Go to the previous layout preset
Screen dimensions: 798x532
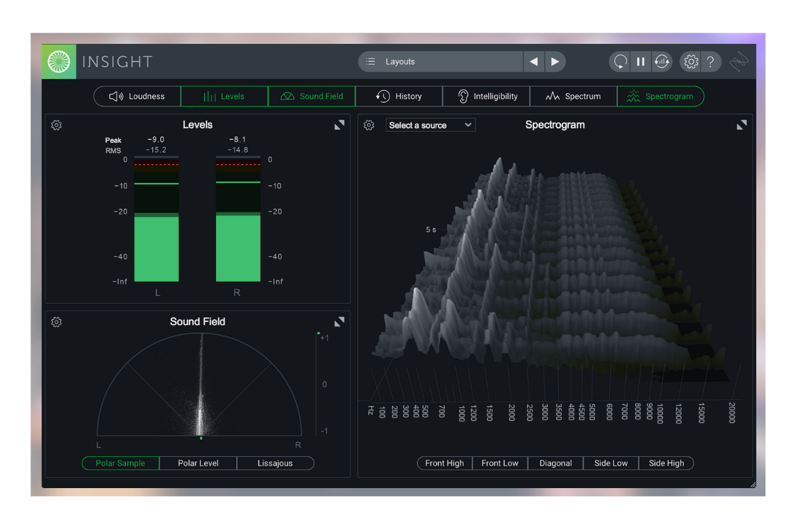point(533,62)
